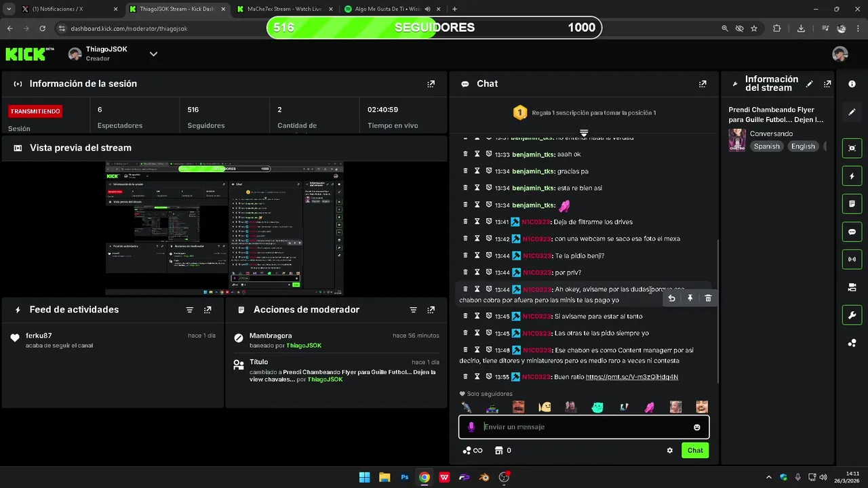Pop out the Feed de actividades panel
Screen dimensions: 868x488
click(208, 310)
